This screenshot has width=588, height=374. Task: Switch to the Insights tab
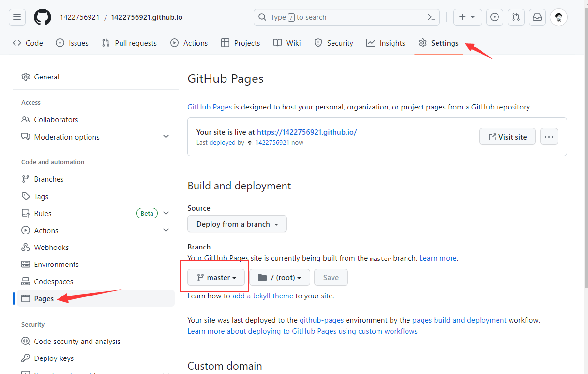pyautogui.click(x=386, y=43)
